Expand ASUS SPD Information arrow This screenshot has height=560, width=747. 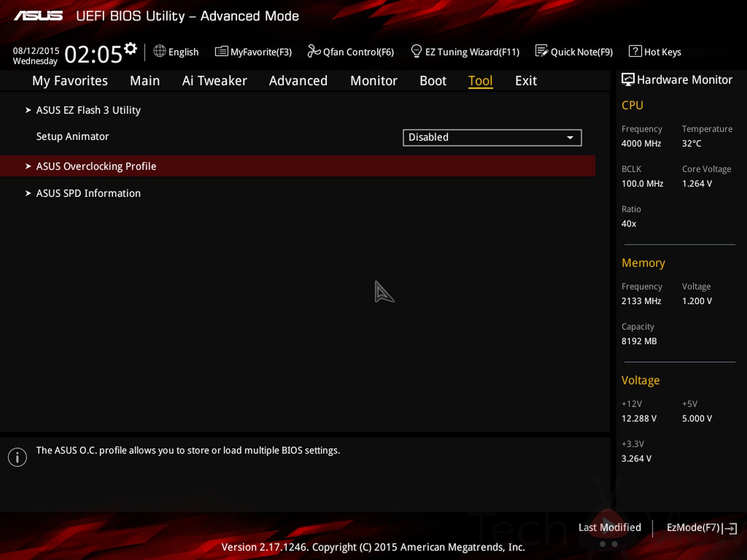[28, 193]
